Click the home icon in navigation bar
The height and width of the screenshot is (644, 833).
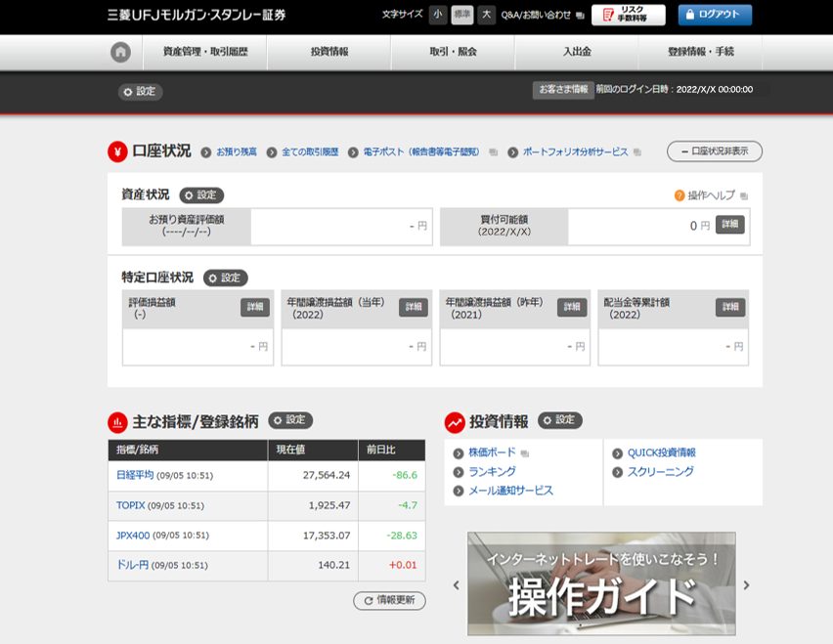pyautogui.click(x=120, y=52)
